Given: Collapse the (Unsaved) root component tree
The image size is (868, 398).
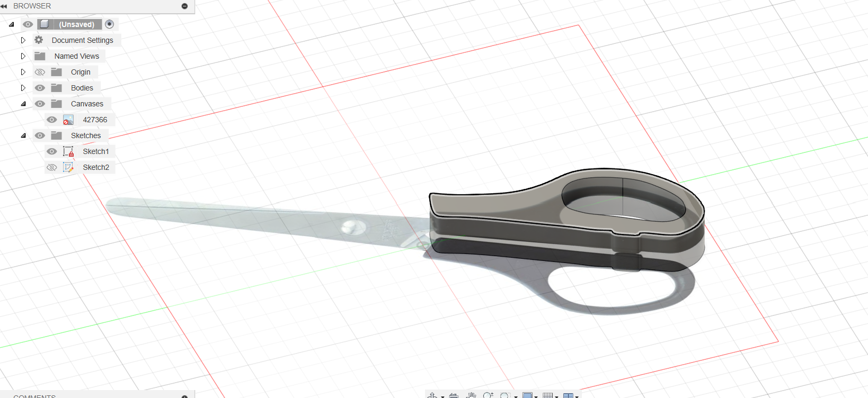Looking at the screenshot, I should pyautogui.click(x=11, y=24).
